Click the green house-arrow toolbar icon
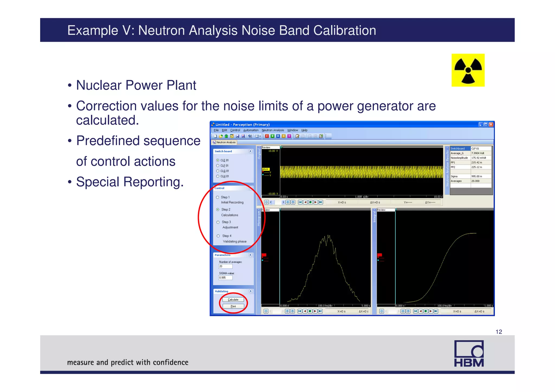Viewport: 555px width, 392px height. click(x=226, y=136)
